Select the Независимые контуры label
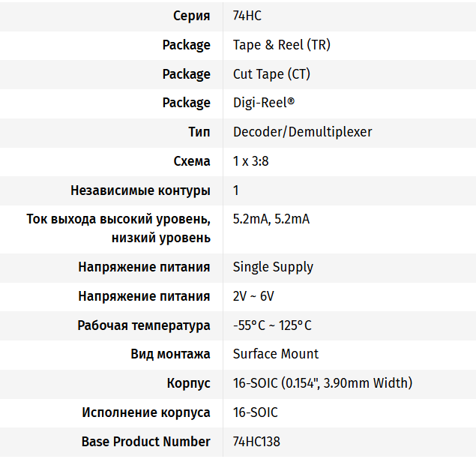 click(x=140, y=190)
